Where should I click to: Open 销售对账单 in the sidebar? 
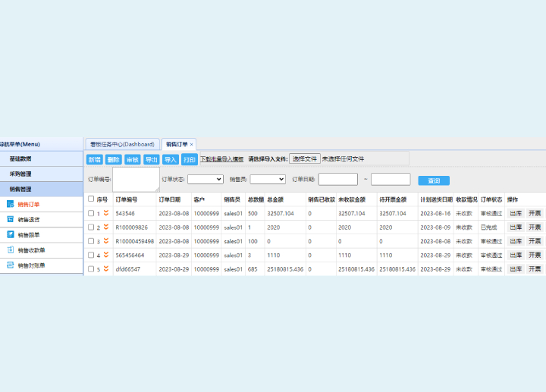pos(31,266)
